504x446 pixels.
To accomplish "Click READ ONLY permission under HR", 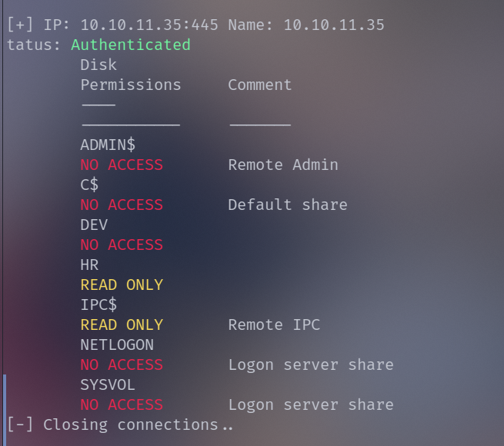I will pyautogui.click(x=122, y=285).
